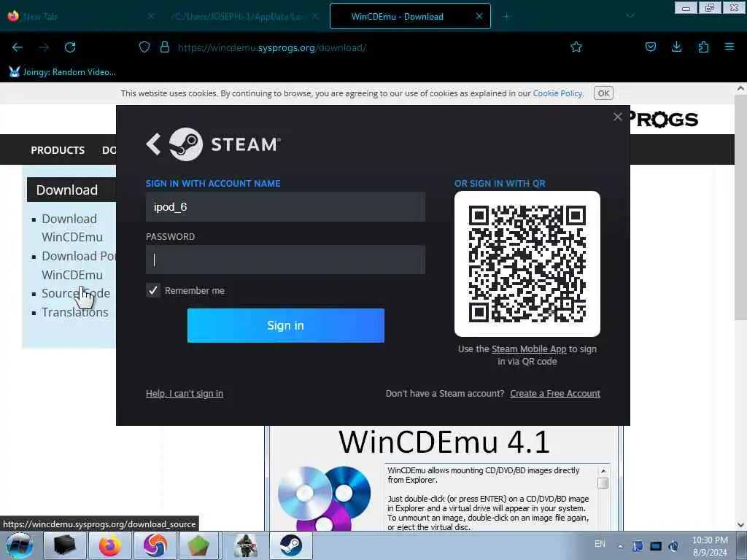Open the swirl-logo browser taskbar icon
747x560 pixels.
tap(155, 545)
